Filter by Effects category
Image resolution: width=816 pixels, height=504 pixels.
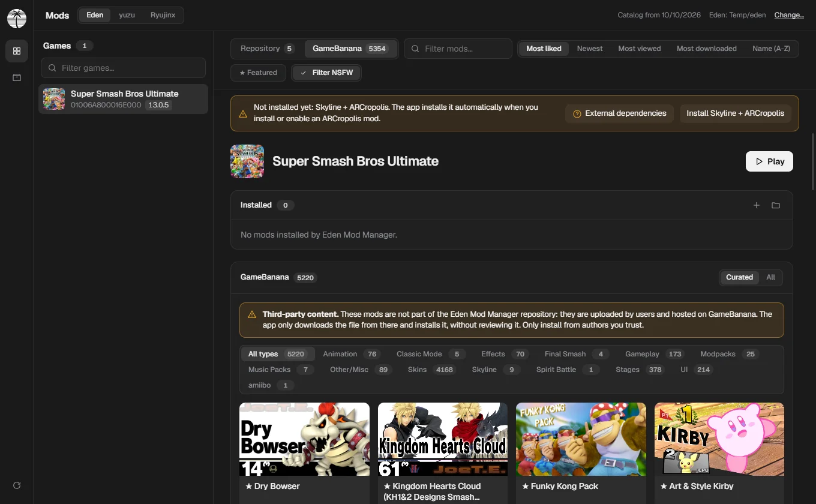click(x=504, y=354)
